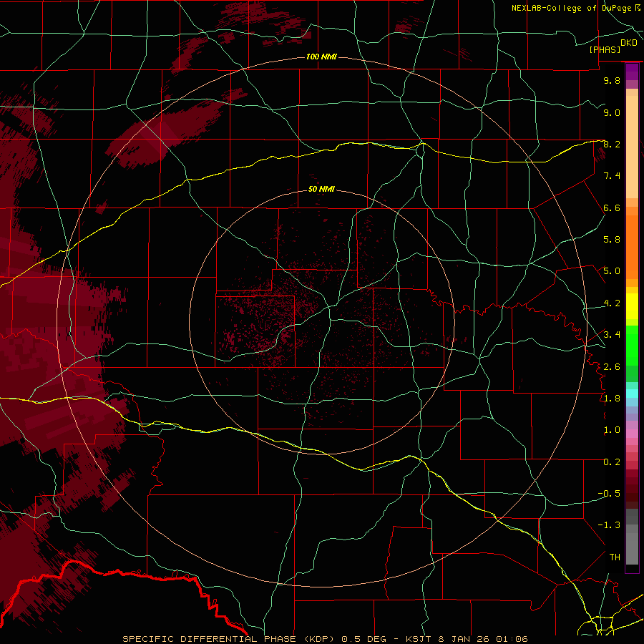
Task: Click the 1.0 scale value
Action: coord(612,430)
